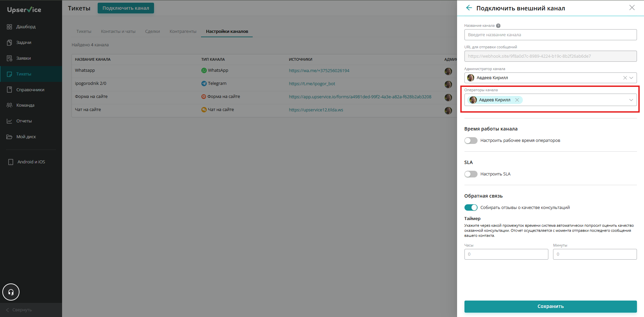Click the Upservice logo
This screenshot has height=317, width=644.
click(24, 10)
